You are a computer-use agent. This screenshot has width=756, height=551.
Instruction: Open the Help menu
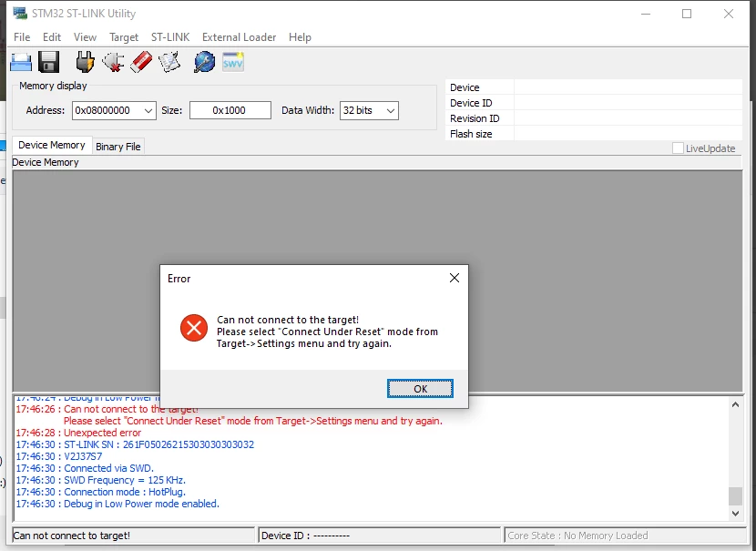point(300,37)
